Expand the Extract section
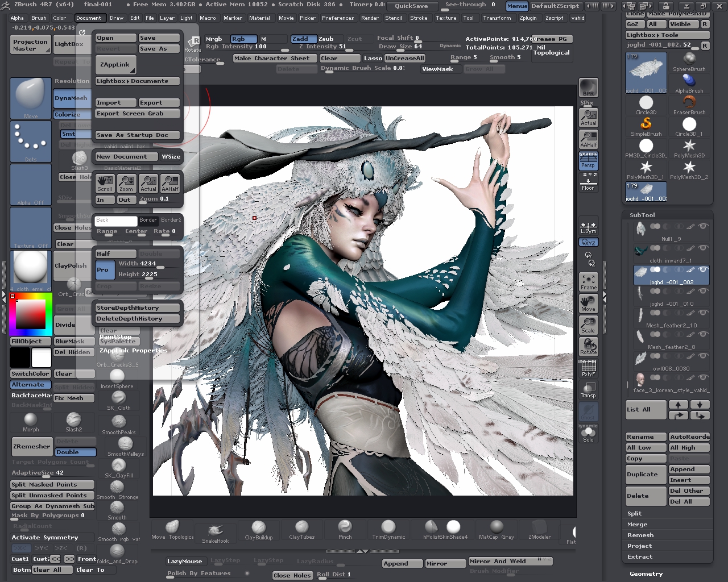This screenshot has height=582, width=728. [x=640, y=556]
